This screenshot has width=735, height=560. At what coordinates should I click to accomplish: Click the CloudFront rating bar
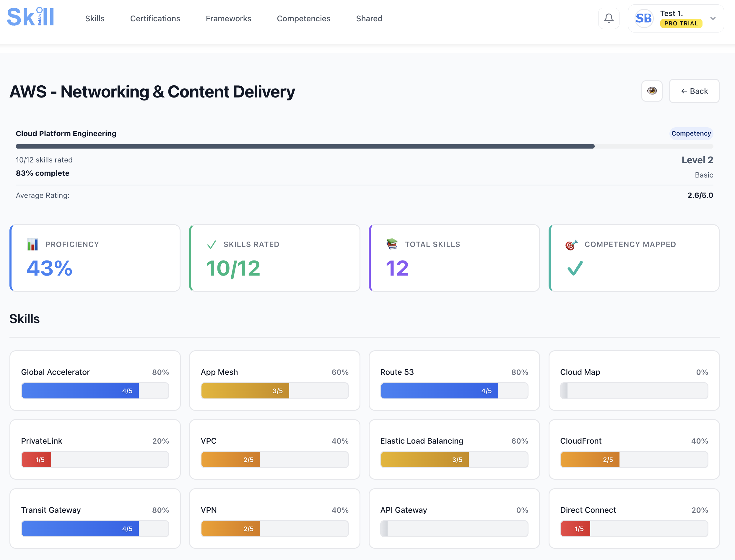click(x=634, y=460)
